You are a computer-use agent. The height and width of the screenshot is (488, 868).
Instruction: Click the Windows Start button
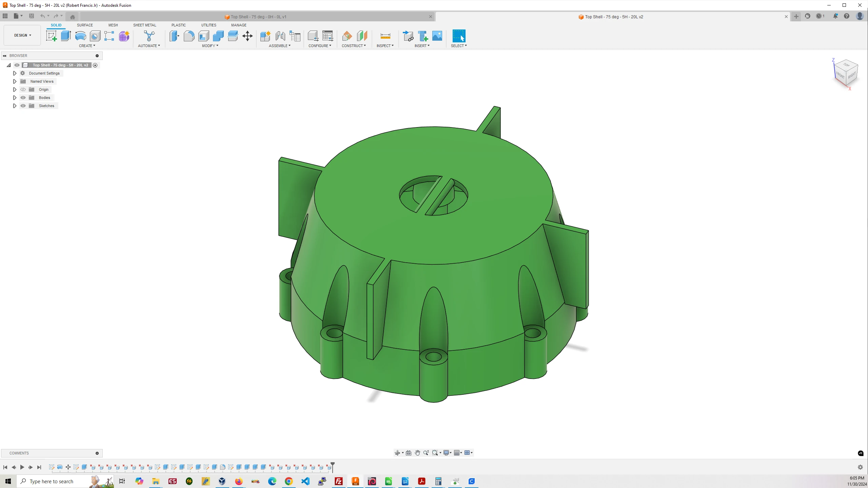click(8, 481)
